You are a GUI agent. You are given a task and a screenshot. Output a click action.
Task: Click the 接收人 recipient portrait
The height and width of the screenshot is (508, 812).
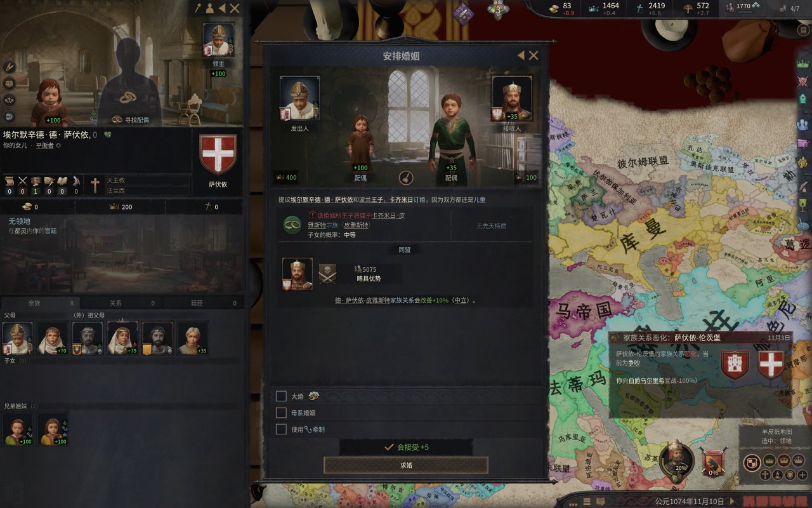click(x=512, y=98)
